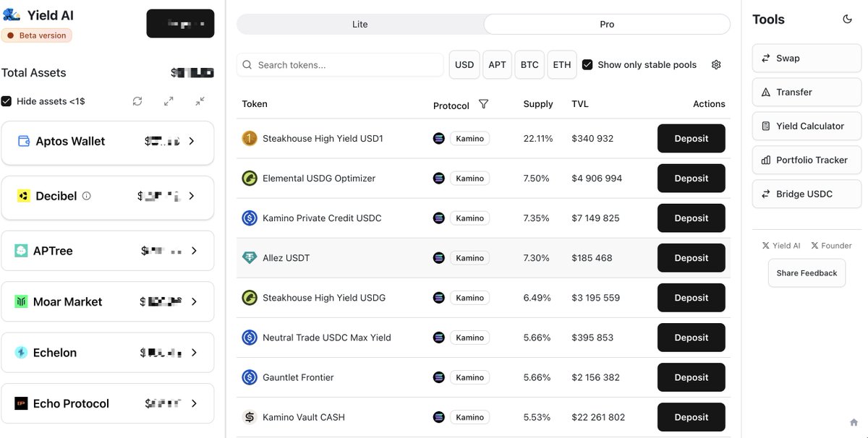The image size is (868, 438).
Task: Click the $22 261 802 TVL value
Action: (598, 417)
